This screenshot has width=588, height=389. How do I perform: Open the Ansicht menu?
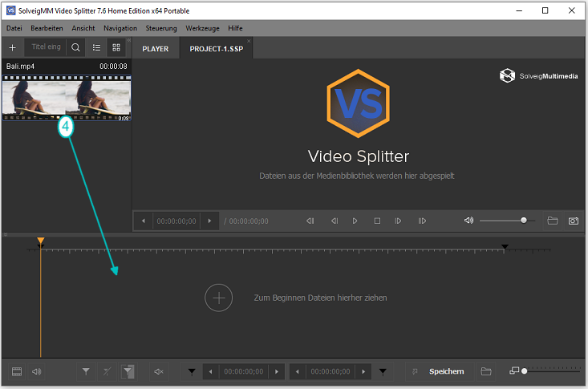pos(83,28)
